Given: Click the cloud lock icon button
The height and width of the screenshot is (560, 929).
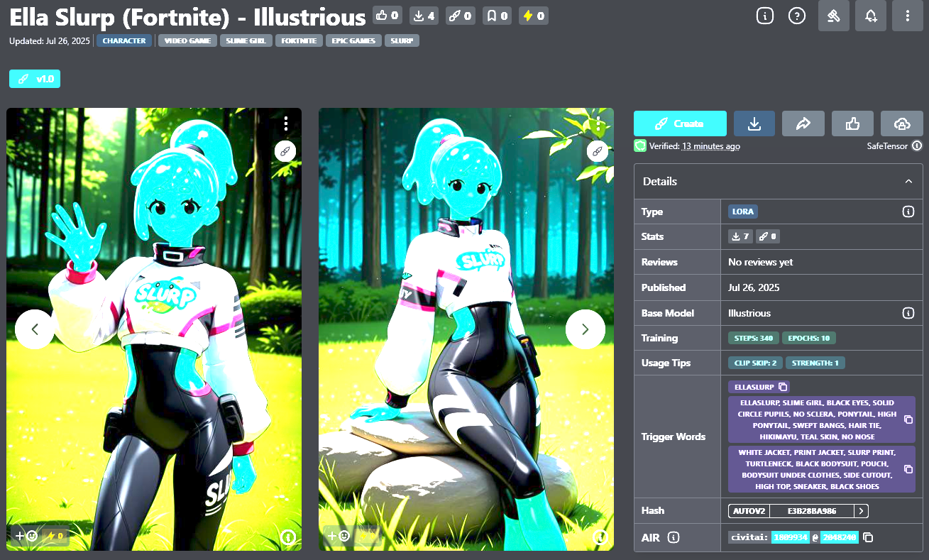Looking at the screenshot, I should pyautogui.click(x=901, y=123).
